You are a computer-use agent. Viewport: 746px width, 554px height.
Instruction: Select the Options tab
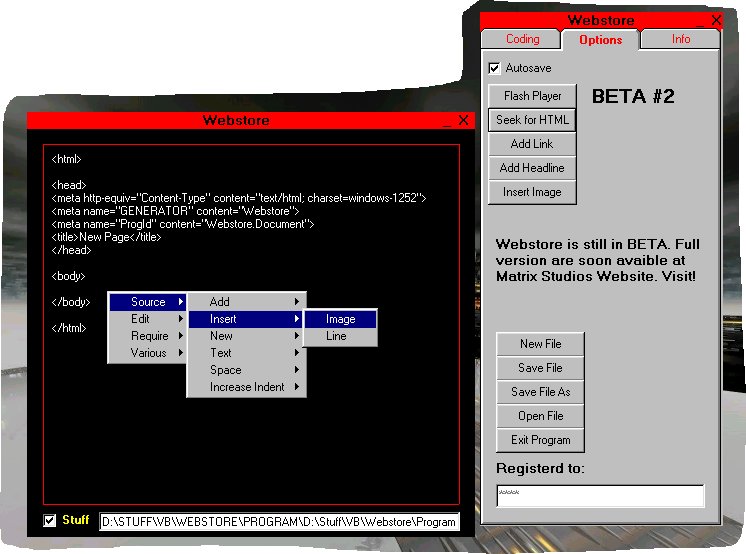(600, 40)
